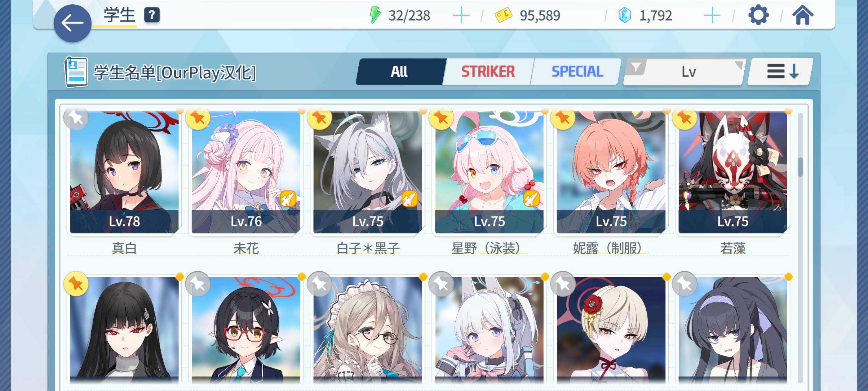
Task: Toggle the favorite pin on 真白
Action: (76, 118)
